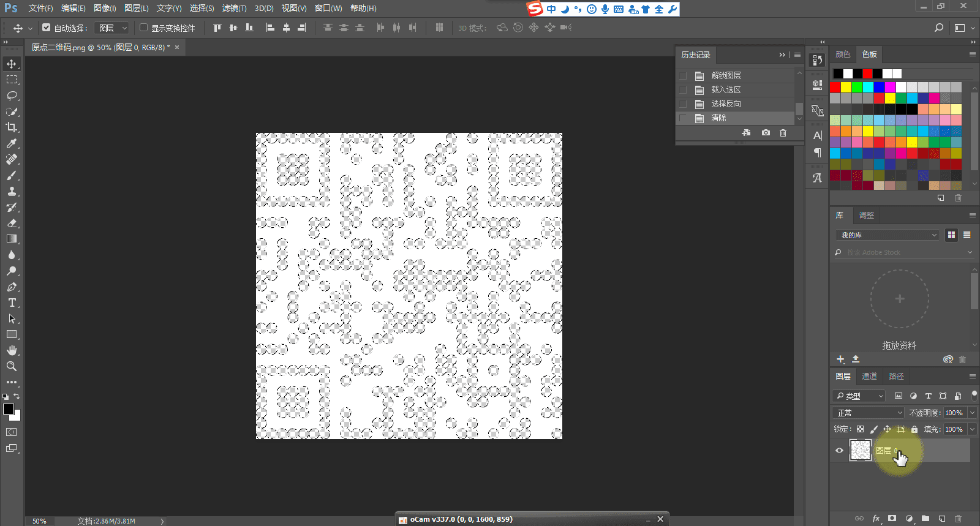Delete current state in History panel
The height and width of the screenshot is (526, 980).
click(783, 133)
